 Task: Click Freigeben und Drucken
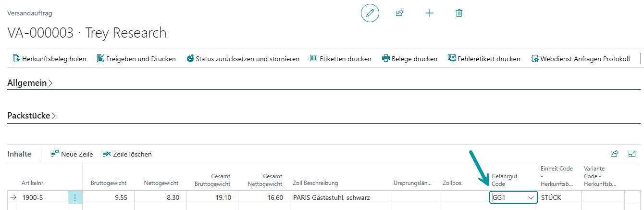coord(136,59)
